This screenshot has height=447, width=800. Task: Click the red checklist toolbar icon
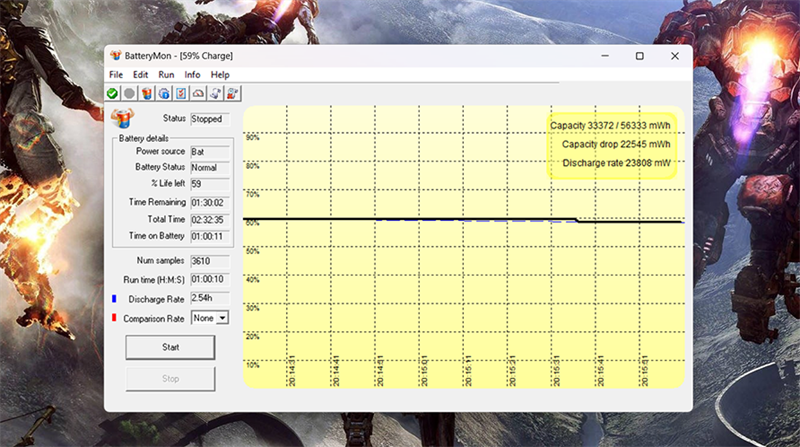[181, 93]
